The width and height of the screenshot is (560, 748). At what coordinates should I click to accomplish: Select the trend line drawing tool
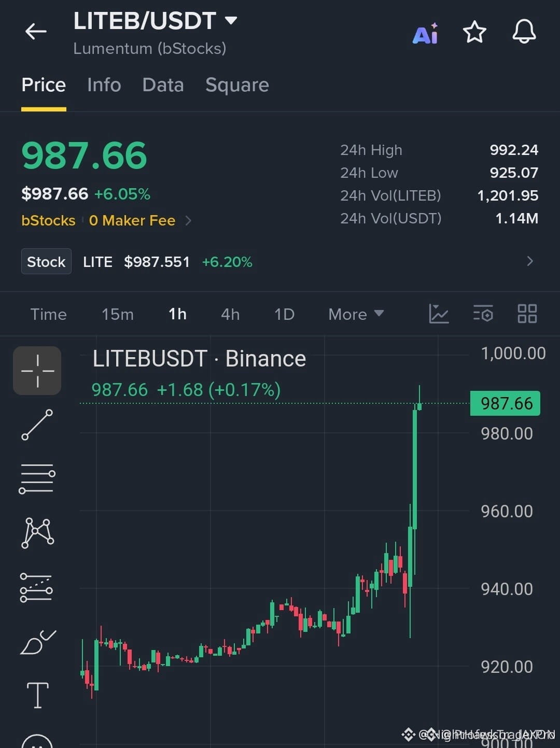click(x=37, y=425)
